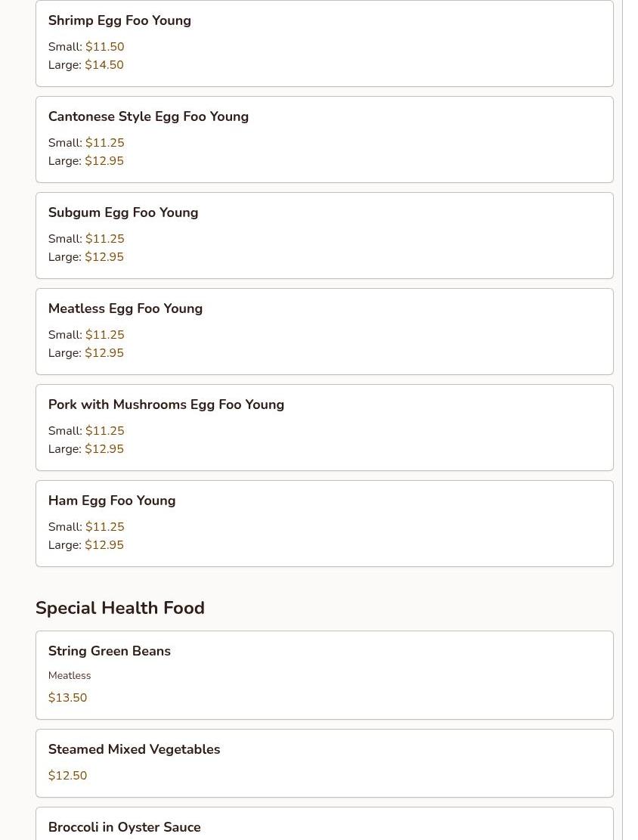Click Meatless Egg Foo Young large price
638x840 pixels.
(104, 353)
